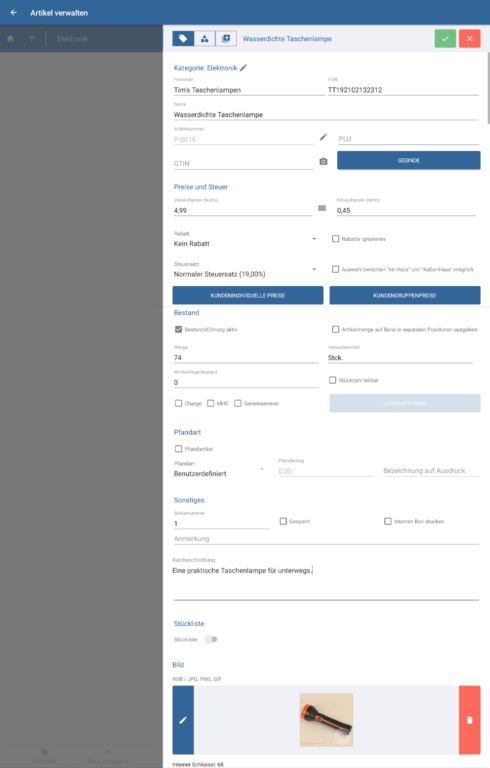
Task: Click the scrollbar of the article panel
Action: click(x=488, y=88)
